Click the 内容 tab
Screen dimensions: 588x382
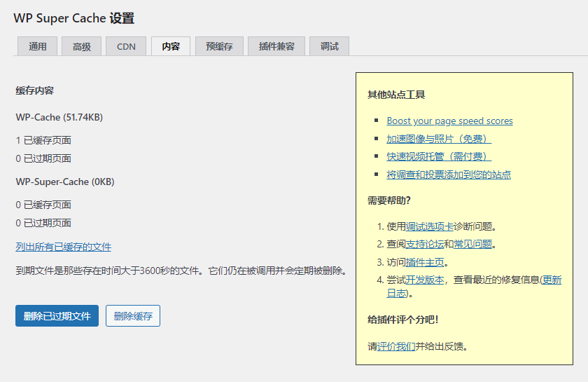tap(171, 46)
